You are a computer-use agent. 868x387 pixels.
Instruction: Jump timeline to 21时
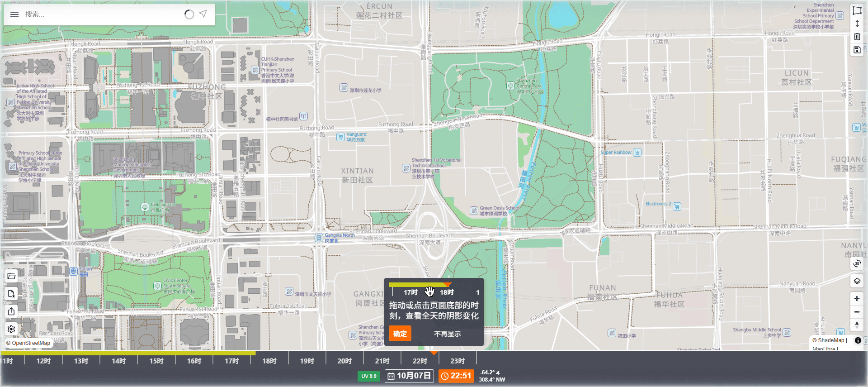[x=382, y=361]
